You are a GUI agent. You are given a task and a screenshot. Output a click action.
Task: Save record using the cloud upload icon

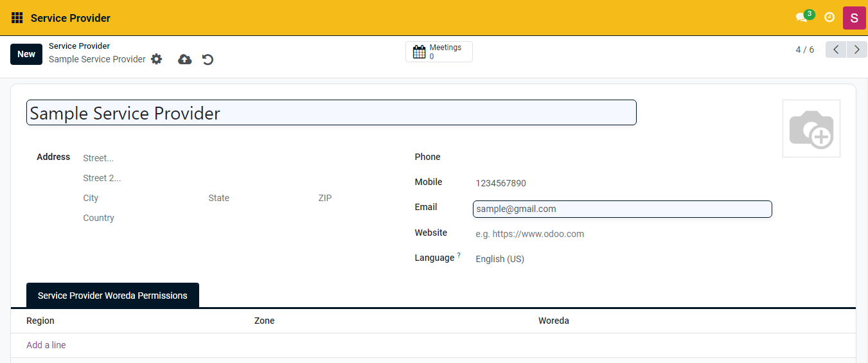[185, 59]
